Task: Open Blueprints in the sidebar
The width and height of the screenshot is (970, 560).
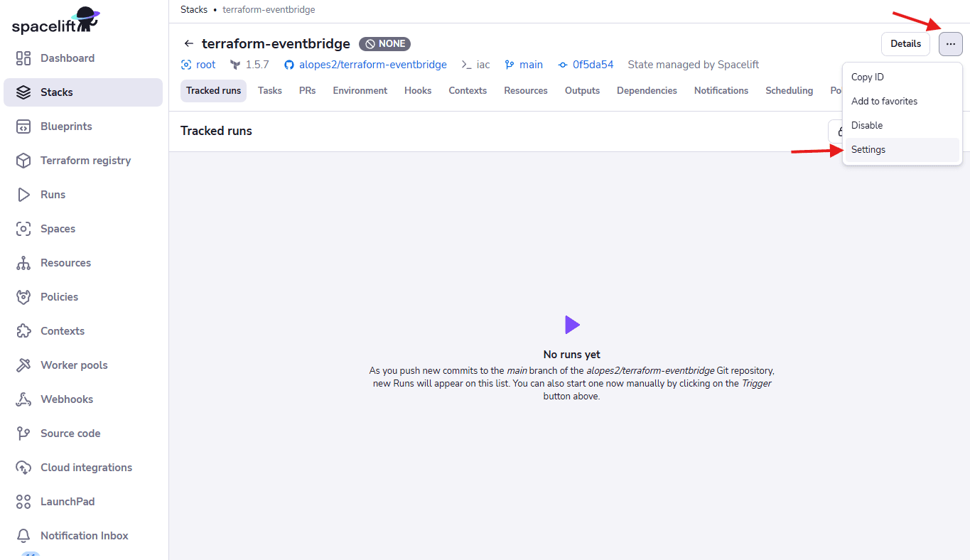Action: [x=83, y=126]
